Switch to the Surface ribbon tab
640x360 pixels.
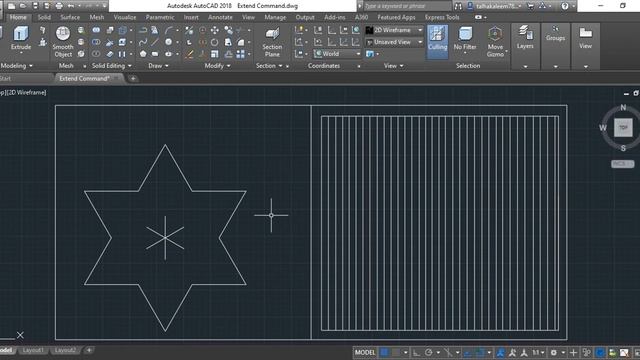70,17
